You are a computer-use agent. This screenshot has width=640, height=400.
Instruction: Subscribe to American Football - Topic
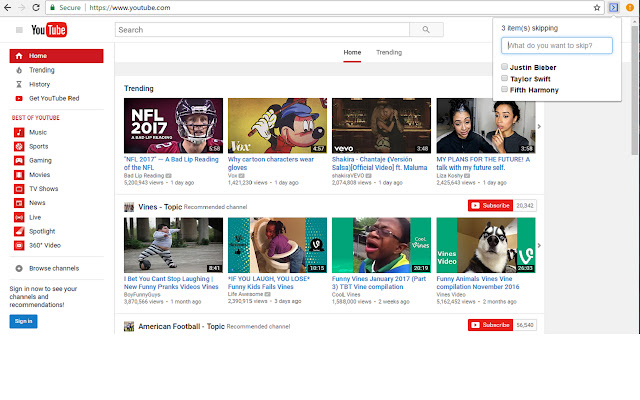pyautogui.click(x=491, y=325)
